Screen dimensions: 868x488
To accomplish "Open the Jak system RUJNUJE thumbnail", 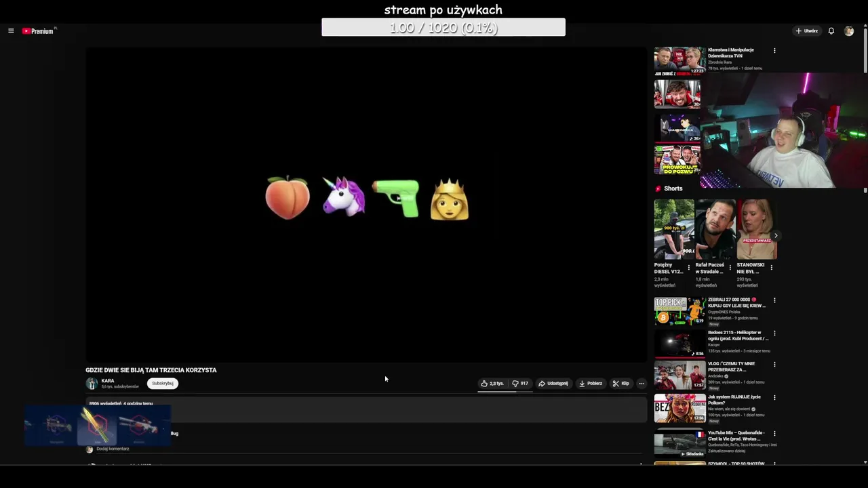I will coord(679,409).
